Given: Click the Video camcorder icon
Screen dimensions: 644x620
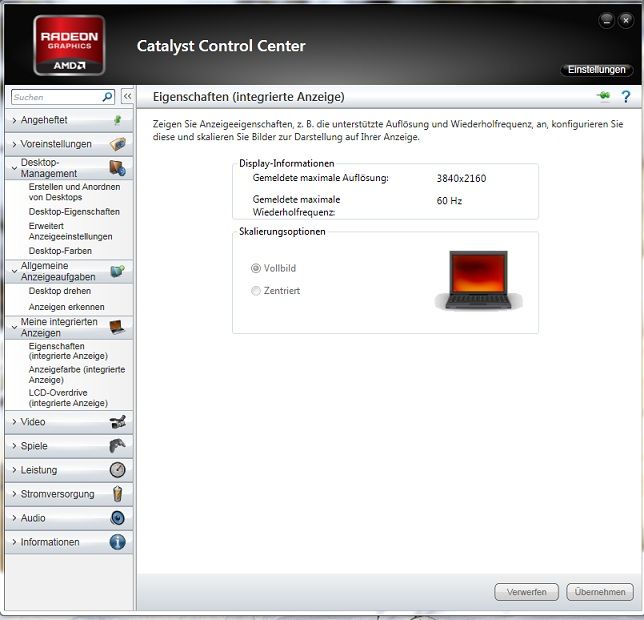Looking at the screenshot, I should click(118, 422).
